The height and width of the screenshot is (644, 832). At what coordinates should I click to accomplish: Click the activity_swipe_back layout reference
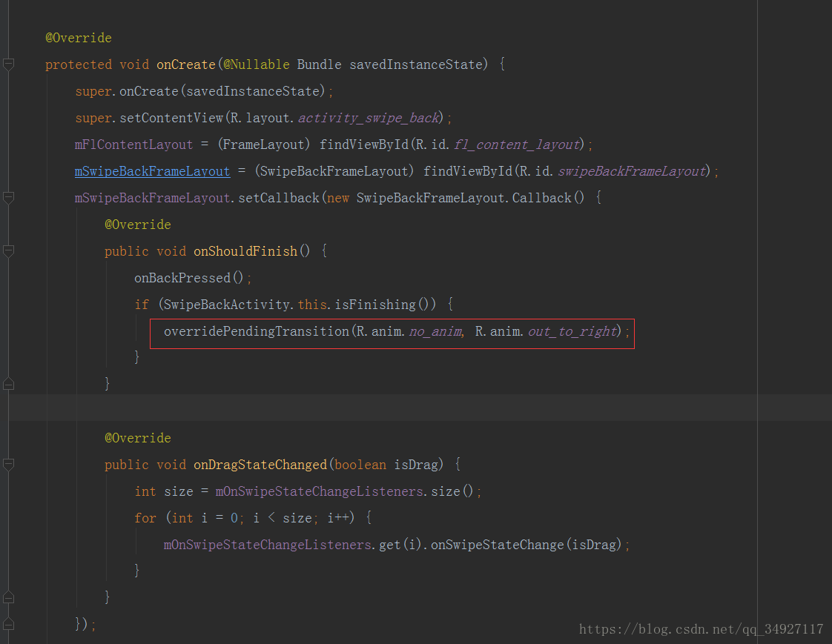369,118
